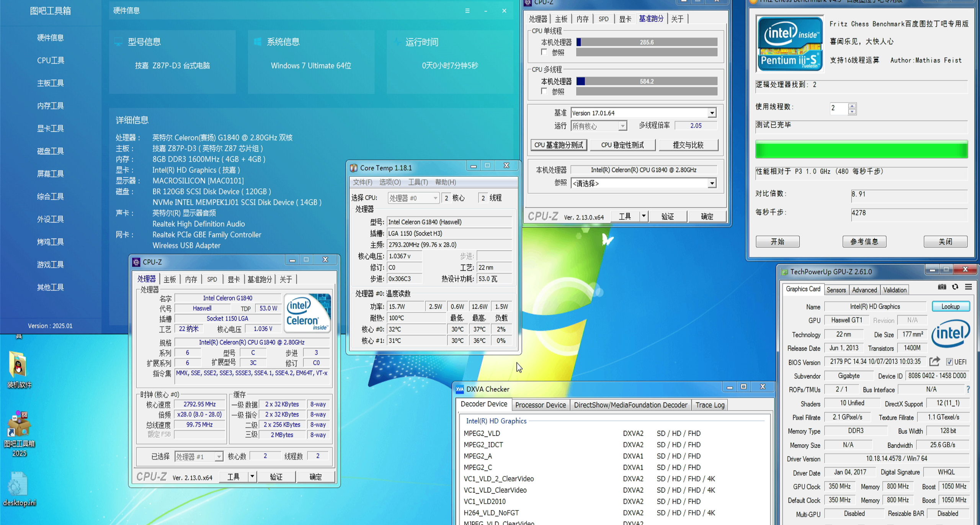
Task: Click the Bus Interface question mark icon
Action: (968, 389)
